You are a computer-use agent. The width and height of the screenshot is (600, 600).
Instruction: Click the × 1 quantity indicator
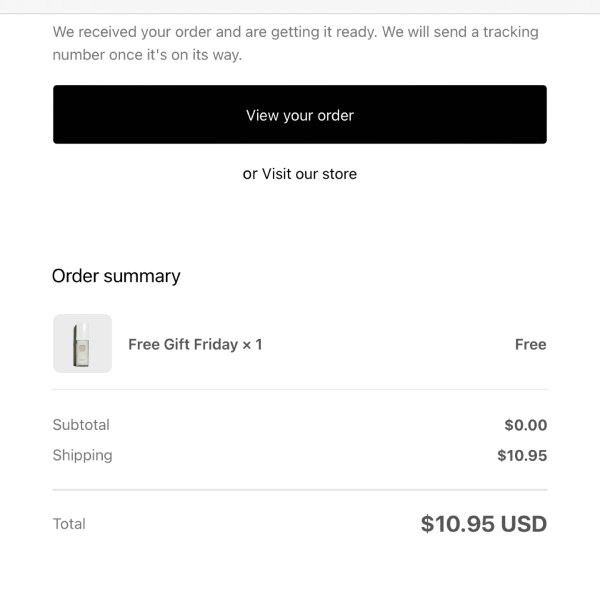click(252, 344)
